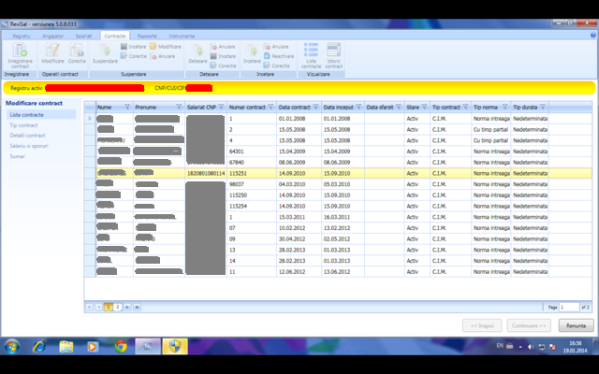
Task: Open the Istoric contract icon
Action: click(333, 56)
